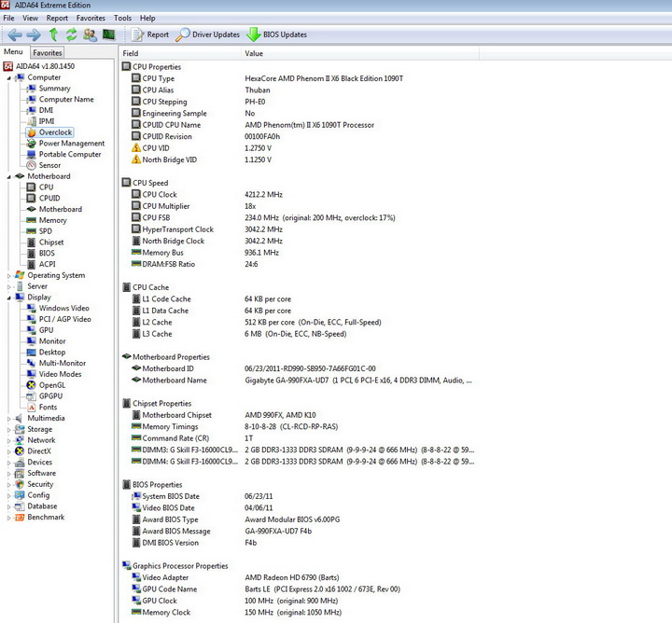Click the green monitor toolbar icon

click(109, 35)
